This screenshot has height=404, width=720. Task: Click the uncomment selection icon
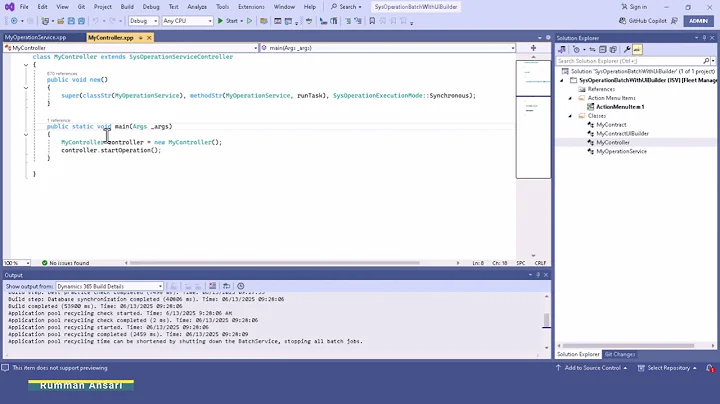[x=358, y=21]
